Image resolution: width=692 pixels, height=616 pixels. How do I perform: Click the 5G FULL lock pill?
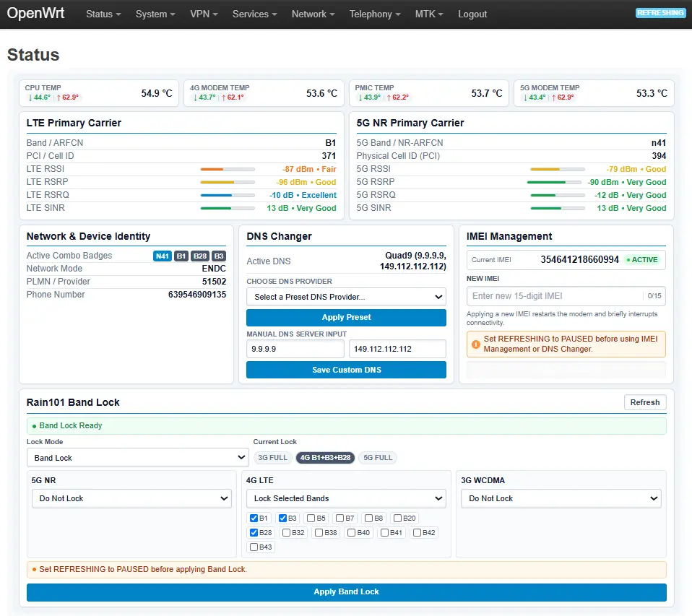pos(378,458)
